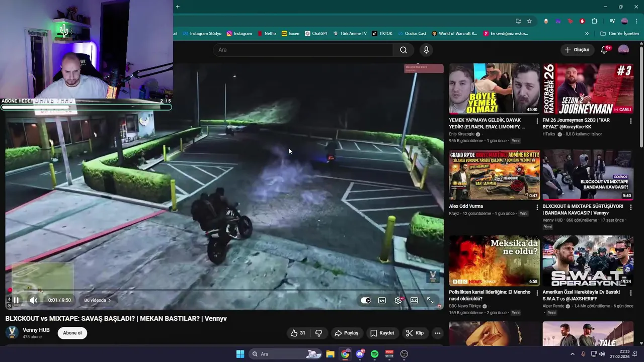
Task: Open the FM 26 Journeyman live thumbnail
Action: coord(588,88)
